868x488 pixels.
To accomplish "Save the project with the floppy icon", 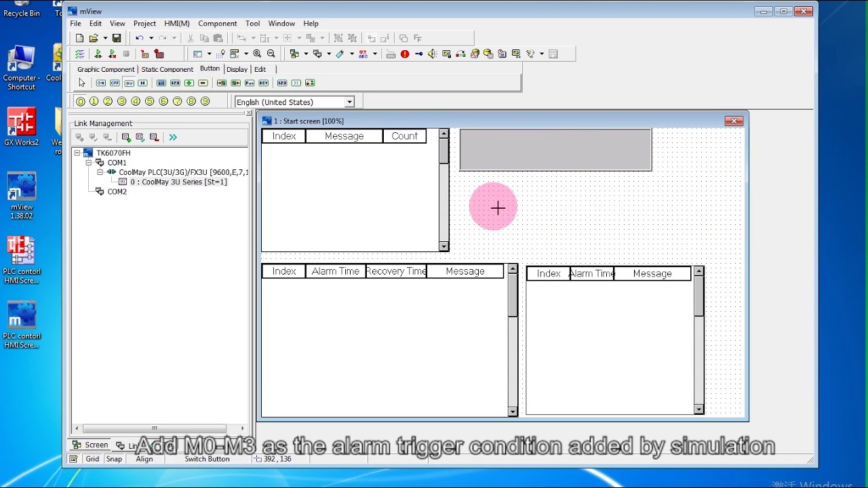I will coord(117,39).
